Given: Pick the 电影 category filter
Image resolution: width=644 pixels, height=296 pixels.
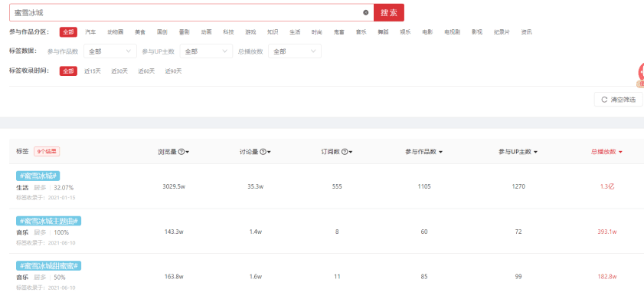Looking at the screenshot, I should click(x=427, y=31).
